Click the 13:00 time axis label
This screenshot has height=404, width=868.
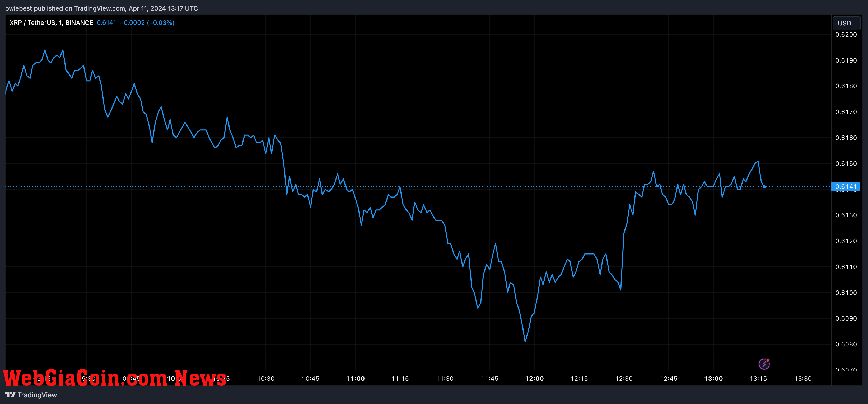click(713, 378)
